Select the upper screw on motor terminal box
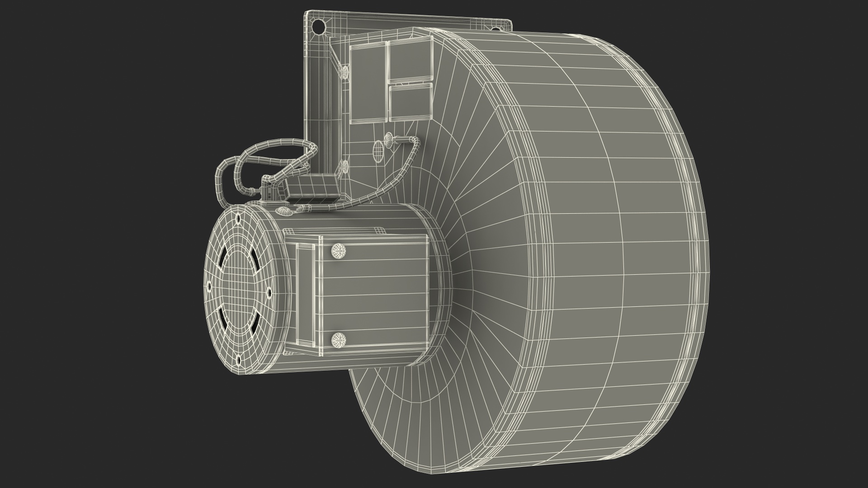Screen dimensions: 868x488 pos(339,251)
